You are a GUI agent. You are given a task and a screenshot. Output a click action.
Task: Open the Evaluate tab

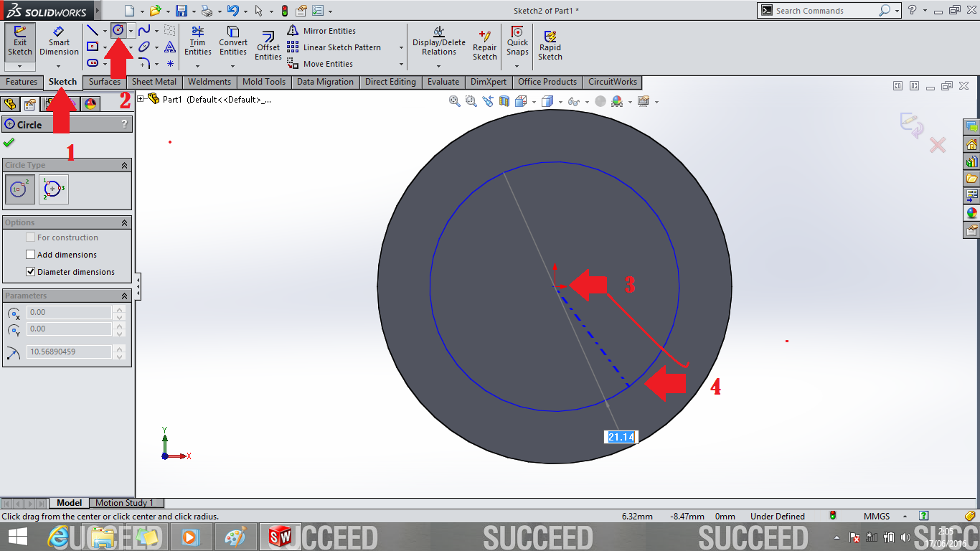pyautogui.click(x=443, y=82)
